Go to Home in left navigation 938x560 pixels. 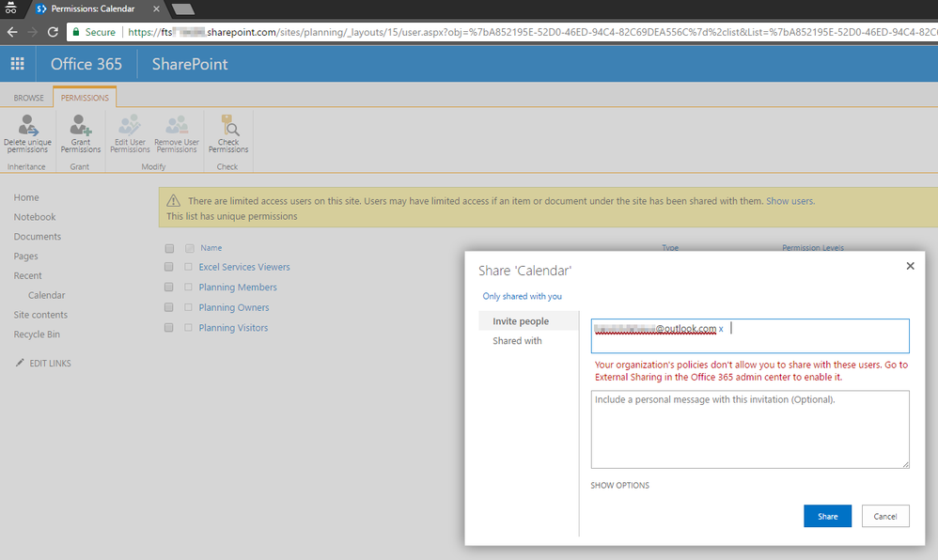(26, 197)
